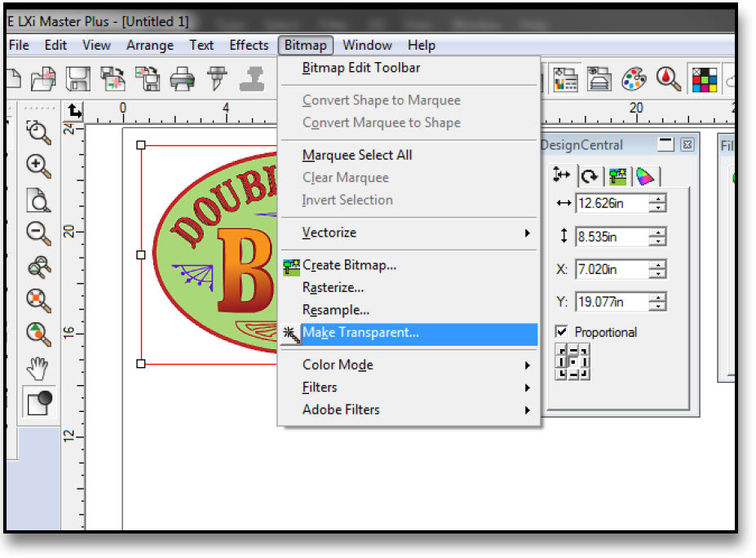Open the DesignCentral Rotate tab
The width and height of the screenshot is (756, 558).
click(x=589, y=176)
